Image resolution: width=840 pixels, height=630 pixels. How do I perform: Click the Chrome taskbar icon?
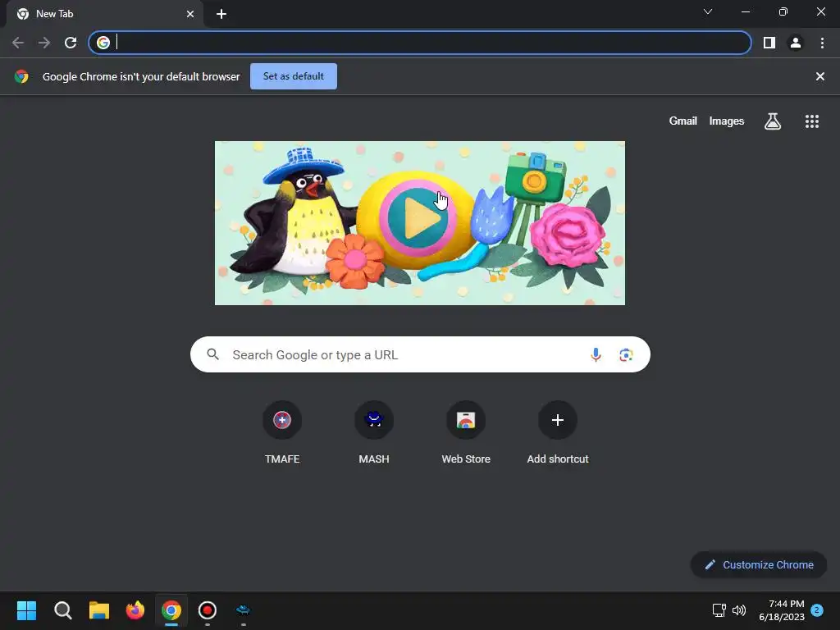coord(171,610)
